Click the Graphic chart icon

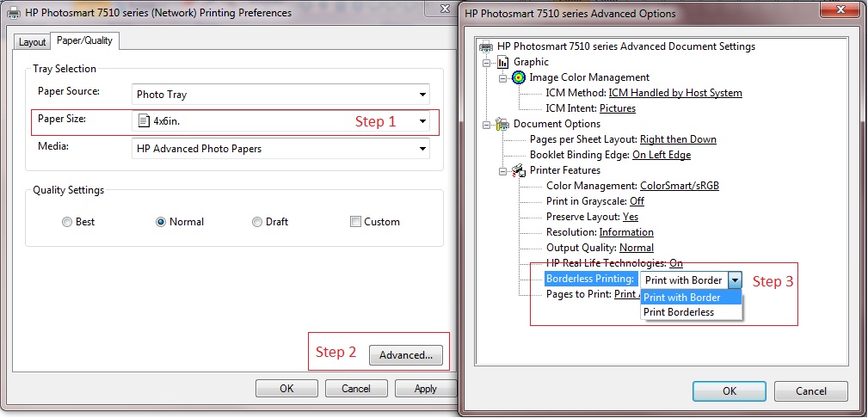click(502, 62)
